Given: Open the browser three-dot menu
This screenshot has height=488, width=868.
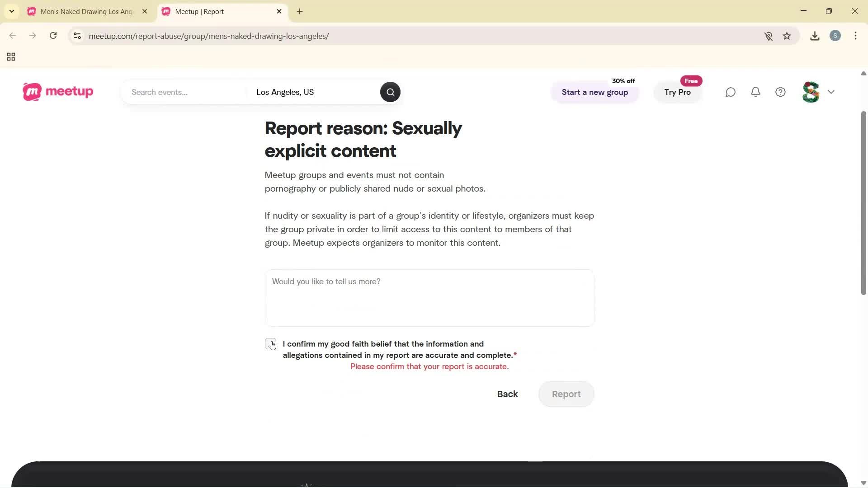Looking at the screenshot, I should pyautogui.click(x=855, y=36).
